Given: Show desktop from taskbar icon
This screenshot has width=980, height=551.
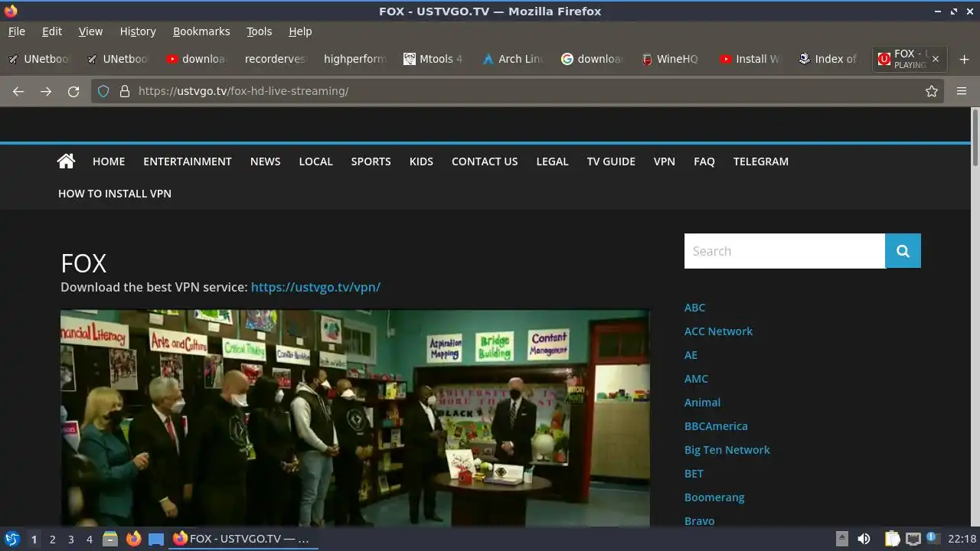Looking at the screenshot, I should [x=156, y=539].
